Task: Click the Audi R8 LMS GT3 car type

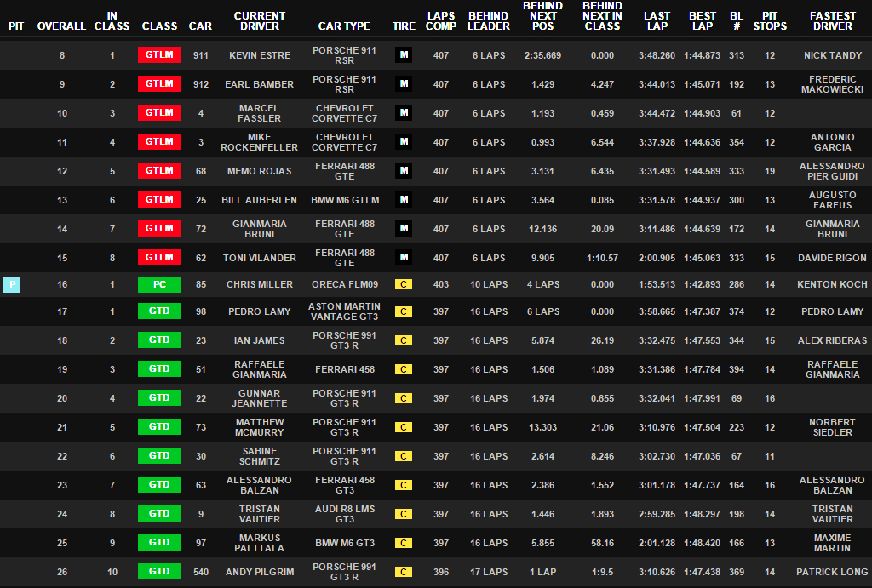Action: tap(344, 514)
